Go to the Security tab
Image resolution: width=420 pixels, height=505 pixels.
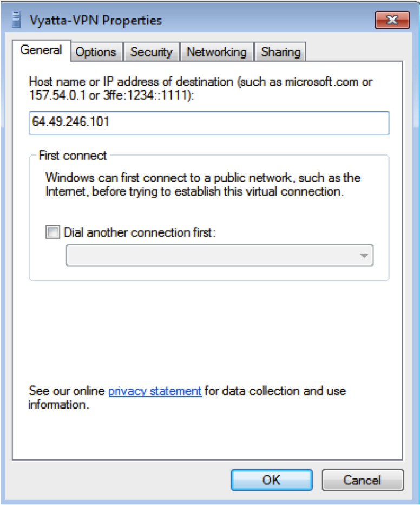pos(151,52)
